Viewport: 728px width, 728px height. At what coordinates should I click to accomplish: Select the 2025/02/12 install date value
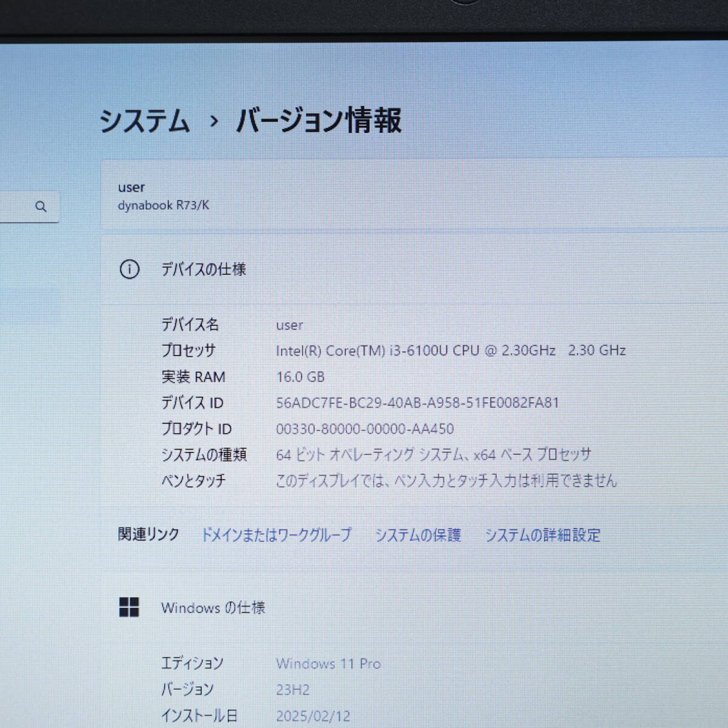[x=313, y=716]
